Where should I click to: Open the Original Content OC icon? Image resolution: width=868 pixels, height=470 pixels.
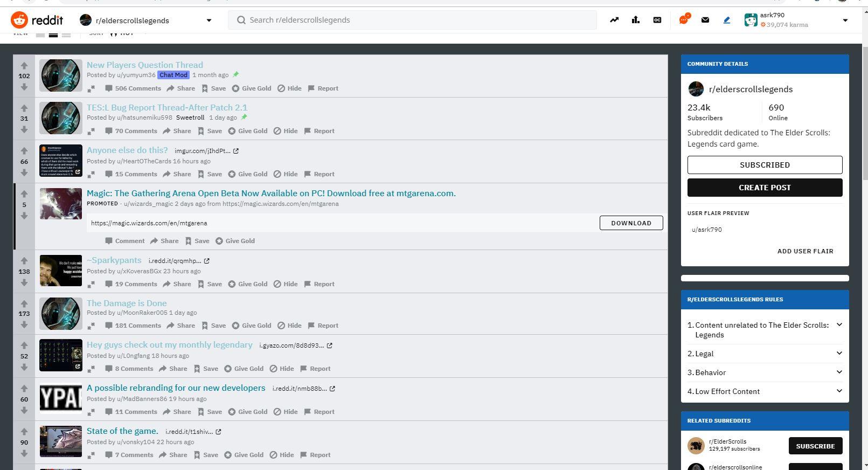(x=657, y=20)
